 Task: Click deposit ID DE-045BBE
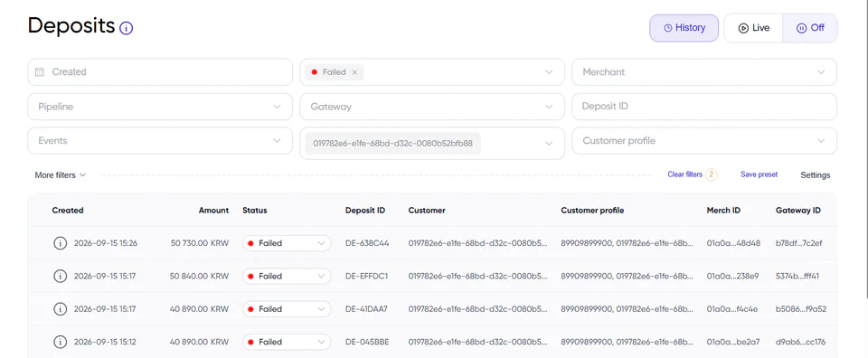click(367, 342)
